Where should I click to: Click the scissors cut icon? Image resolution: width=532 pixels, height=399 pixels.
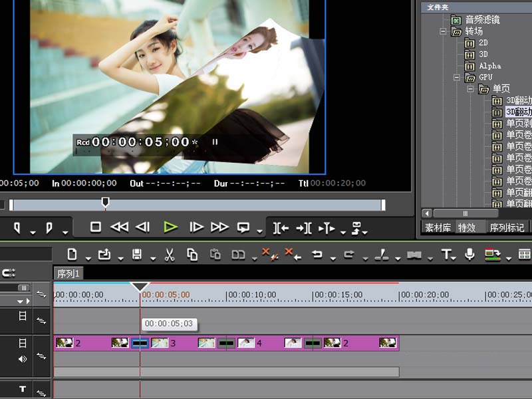pyautogui.click(x=170, y=255)
